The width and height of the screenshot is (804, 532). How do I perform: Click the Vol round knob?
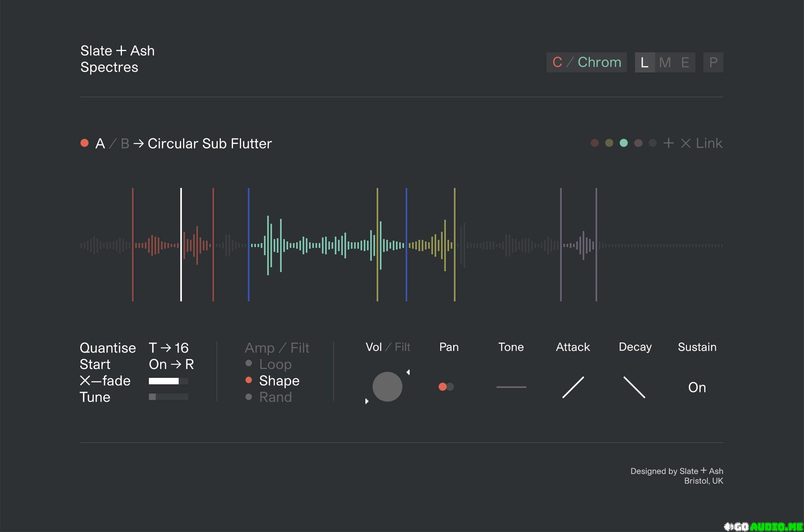coord(387,387)
